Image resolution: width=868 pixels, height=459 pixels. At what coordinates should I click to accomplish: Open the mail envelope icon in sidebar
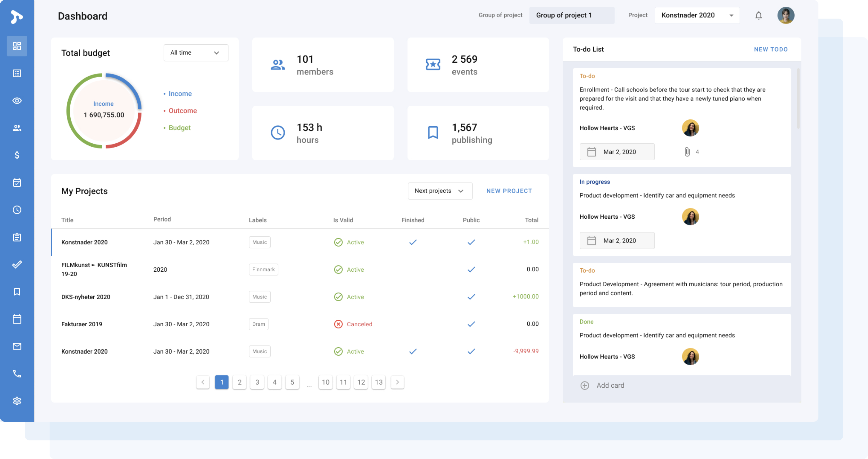[x=17, y=346]
